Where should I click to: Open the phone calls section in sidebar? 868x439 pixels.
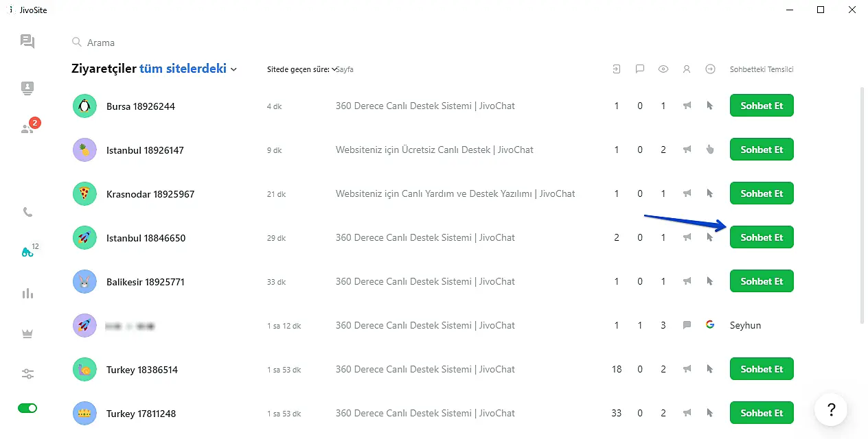point(27,212)
